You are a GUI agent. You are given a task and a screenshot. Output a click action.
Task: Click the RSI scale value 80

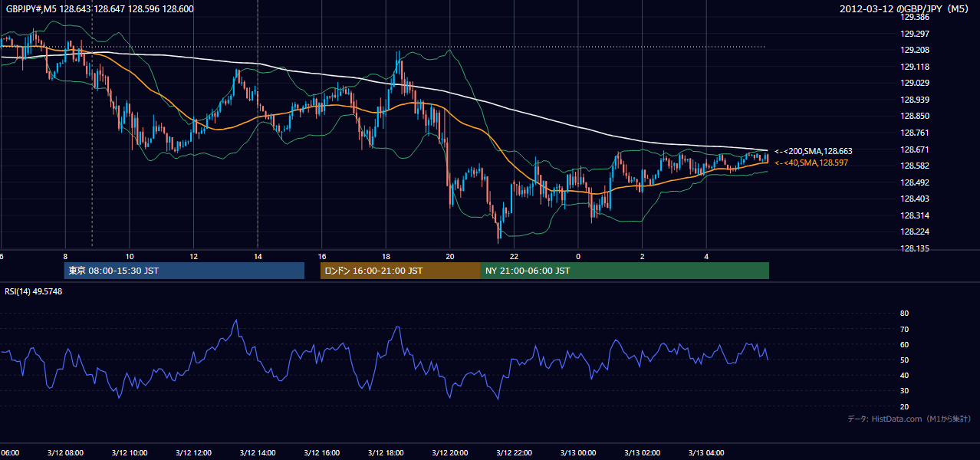(905, 314)
